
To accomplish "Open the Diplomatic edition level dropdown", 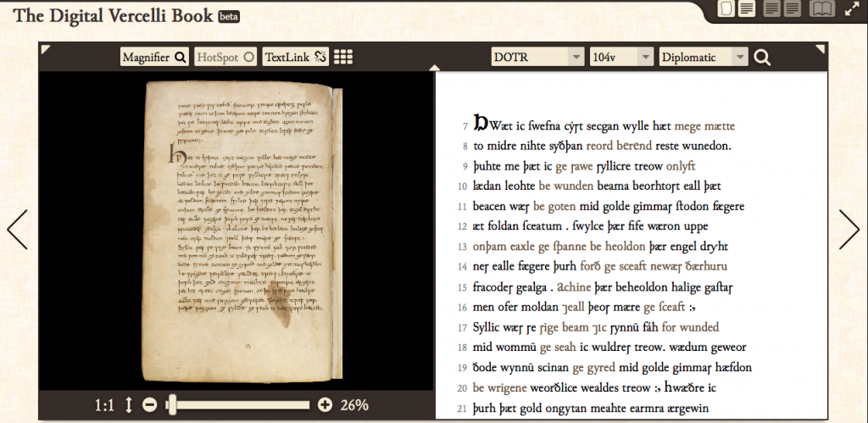I will point(703,57).
